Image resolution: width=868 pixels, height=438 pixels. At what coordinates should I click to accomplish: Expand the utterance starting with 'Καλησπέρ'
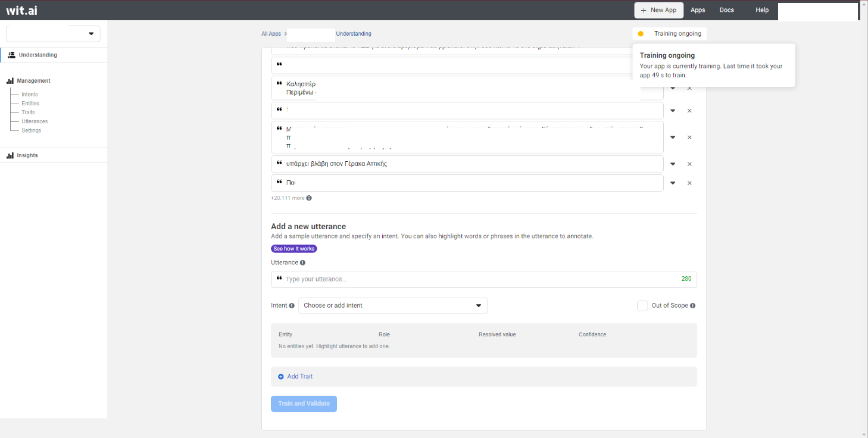point(673,88)
